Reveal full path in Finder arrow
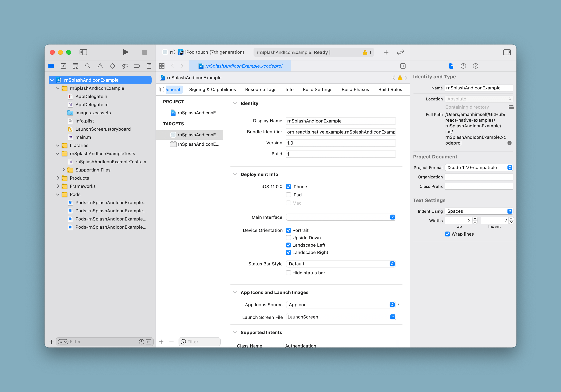The width and height of the screenshot is (561, 392). 510,143
